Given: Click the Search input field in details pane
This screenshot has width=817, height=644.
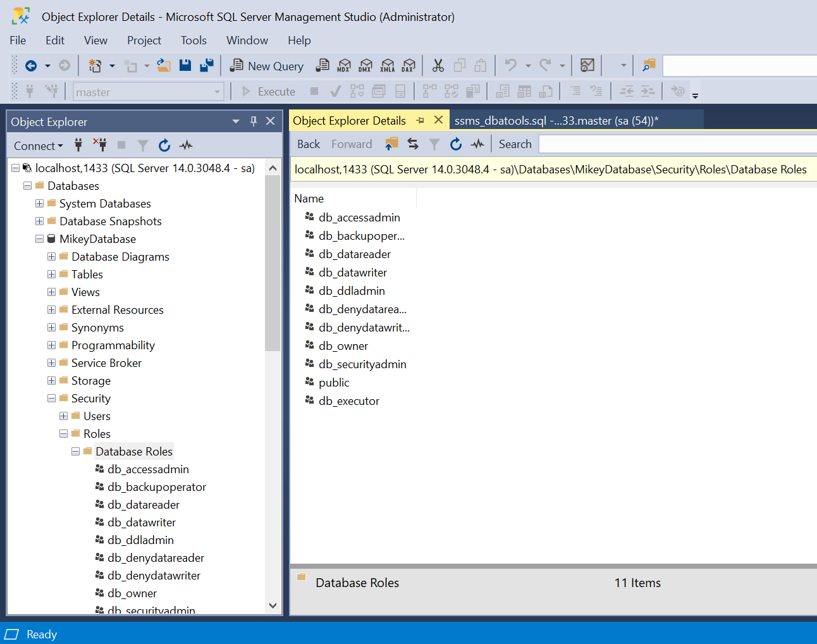Looking at the screenshot, I should (x=677, y=144).
